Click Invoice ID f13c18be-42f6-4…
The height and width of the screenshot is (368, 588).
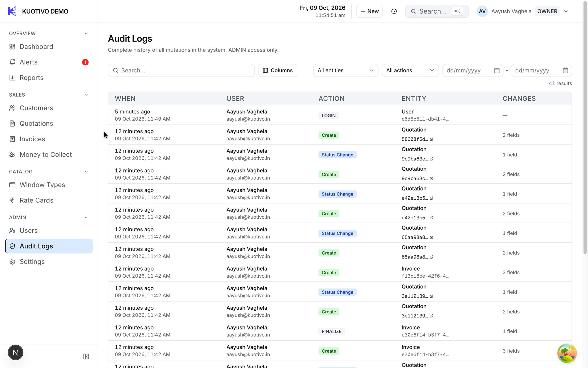425,276
